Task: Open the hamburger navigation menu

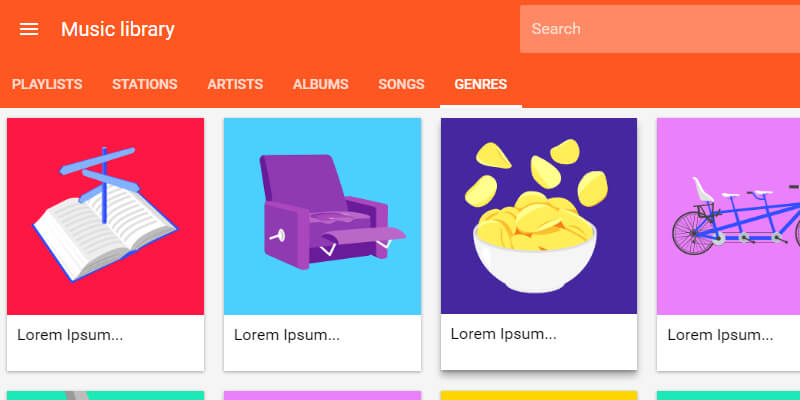Action: tap(29, 29)
